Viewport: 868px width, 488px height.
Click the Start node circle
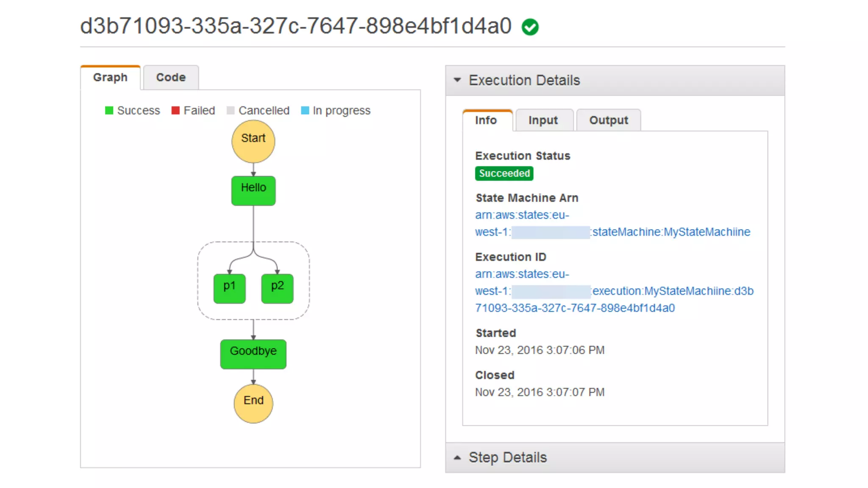[253, 141]
